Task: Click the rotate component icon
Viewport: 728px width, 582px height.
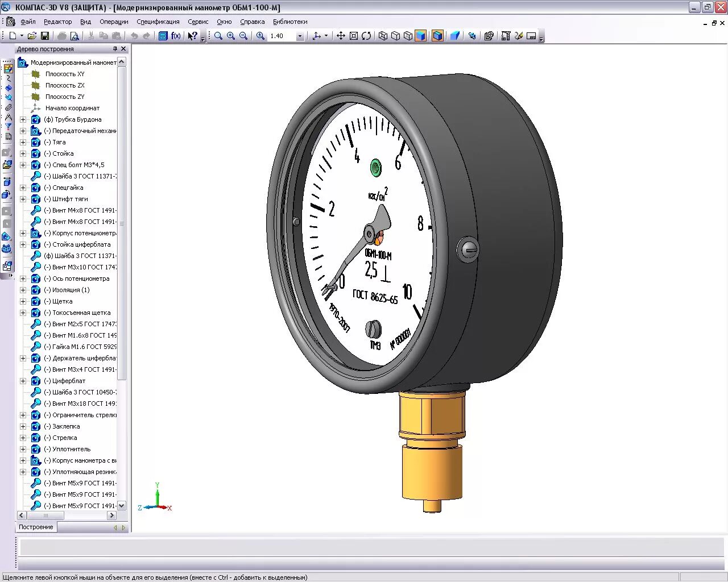Action: [7, 194]
